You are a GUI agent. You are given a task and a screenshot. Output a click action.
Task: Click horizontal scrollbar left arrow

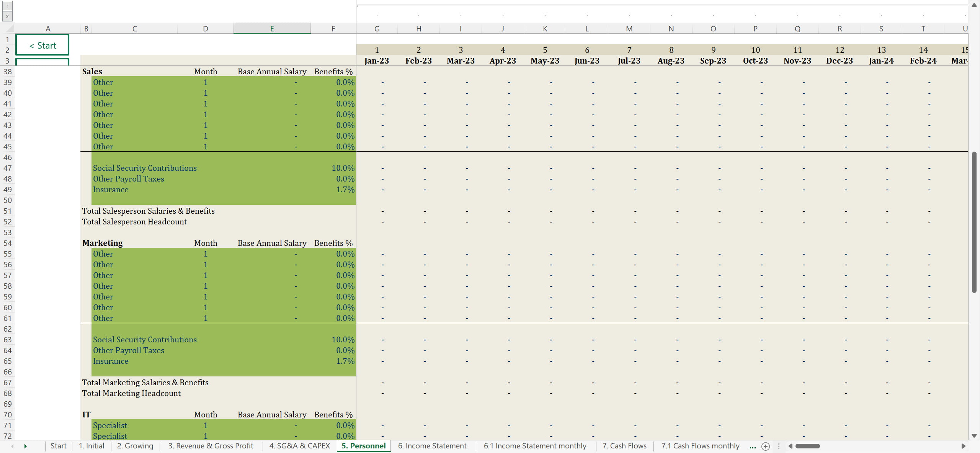(x=790, y=446)
